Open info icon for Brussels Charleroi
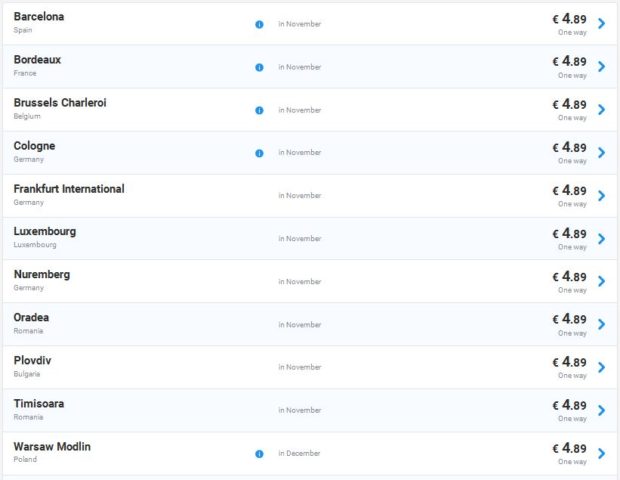This screenshot has width=620, height=480. (x=259, y=110)
